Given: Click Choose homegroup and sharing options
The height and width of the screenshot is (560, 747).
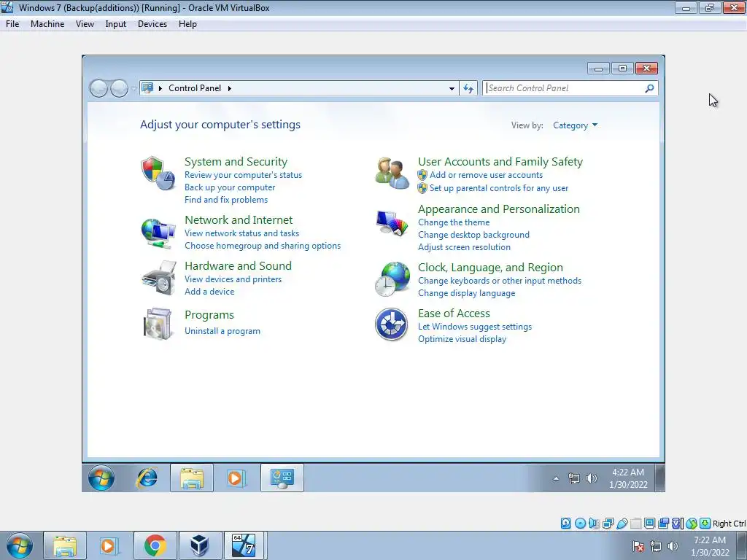Looking at the screenshot, I should [x=263, y=246].
